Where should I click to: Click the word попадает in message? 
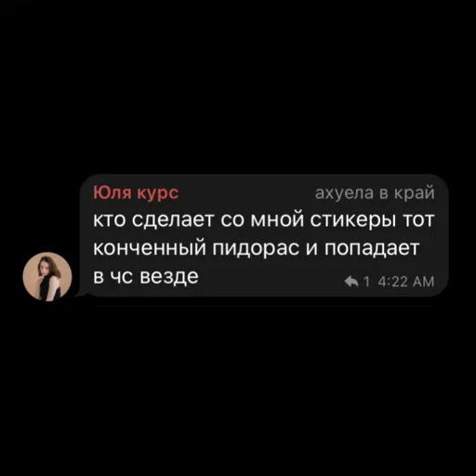372,248
